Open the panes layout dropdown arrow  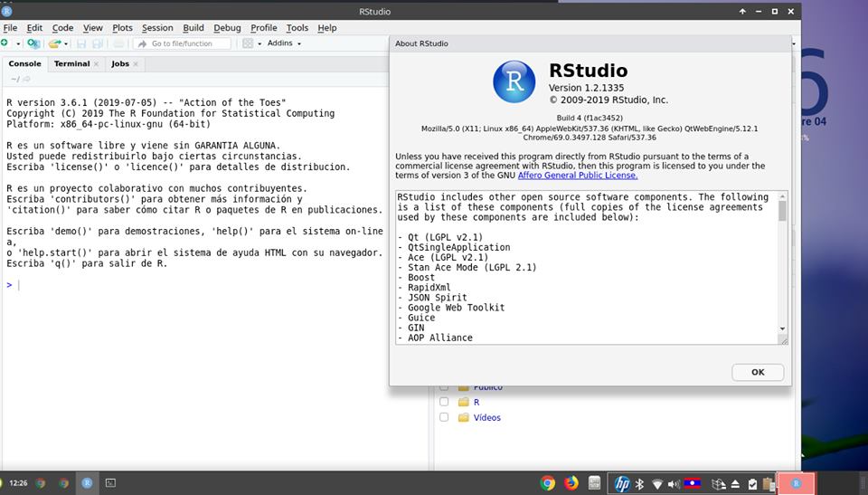[259, 43]
